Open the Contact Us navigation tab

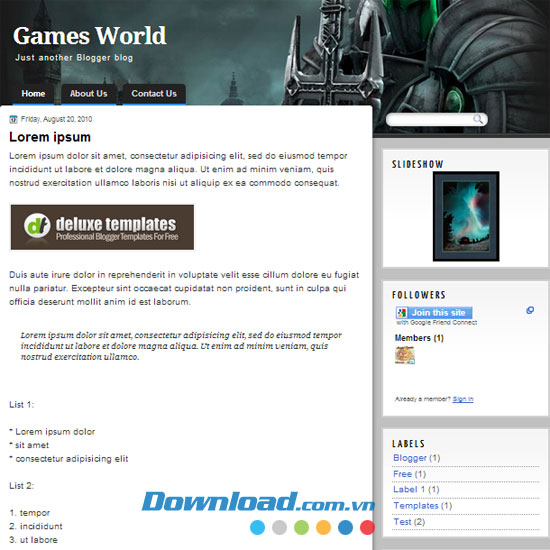(x=154, y=94)
